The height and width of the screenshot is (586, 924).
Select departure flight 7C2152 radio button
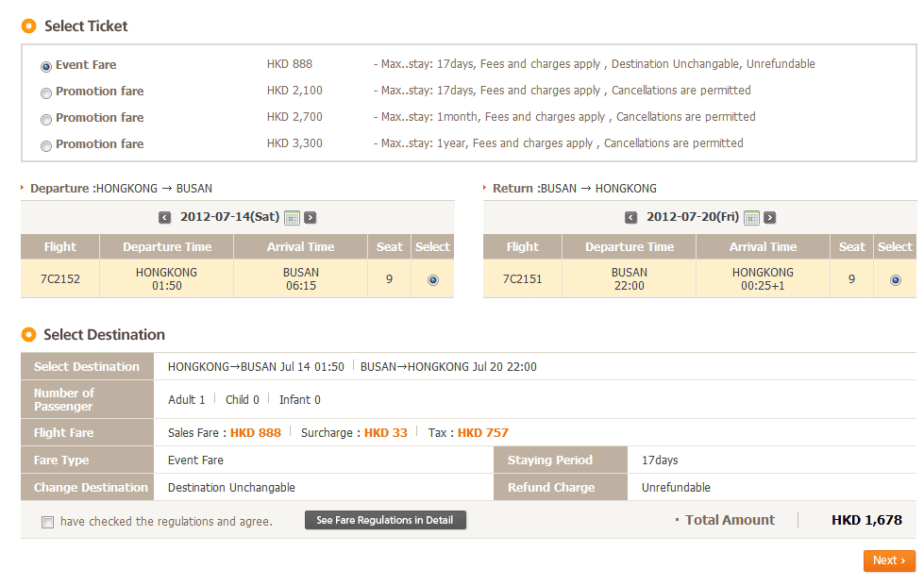point(433,279)
